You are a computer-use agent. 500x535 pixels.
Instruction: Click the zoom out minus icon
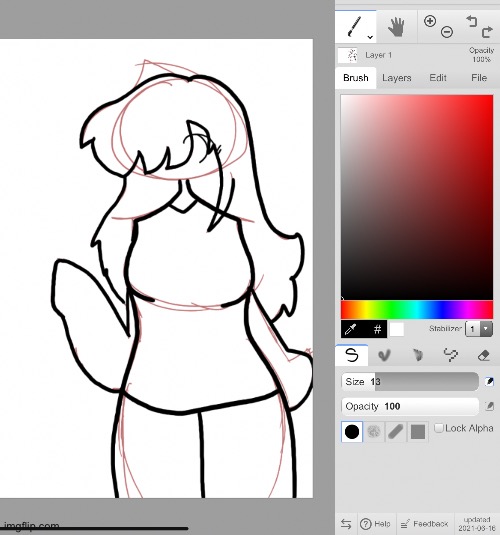447,32
